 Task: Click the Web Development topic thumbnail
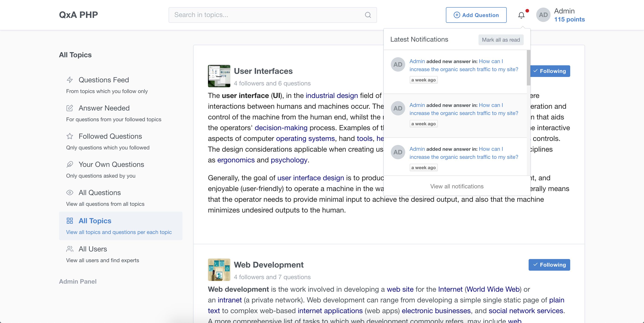tap(219, 270)
